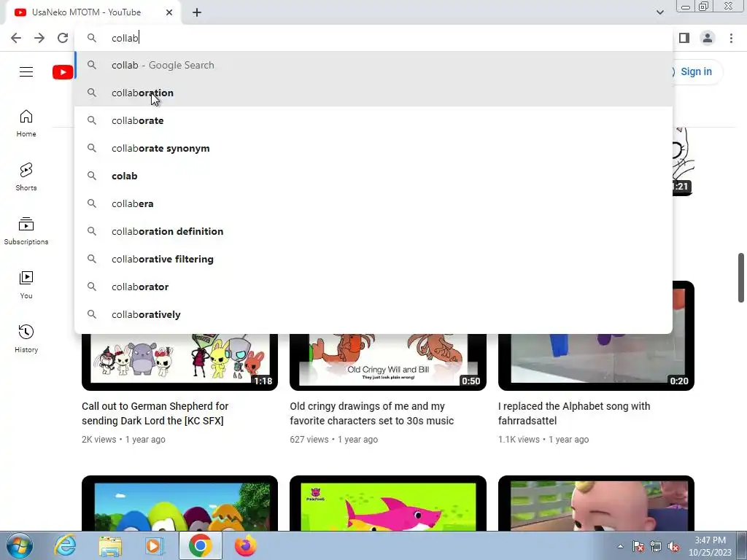Select the 'collaborate' suggestion

(373, 120)
